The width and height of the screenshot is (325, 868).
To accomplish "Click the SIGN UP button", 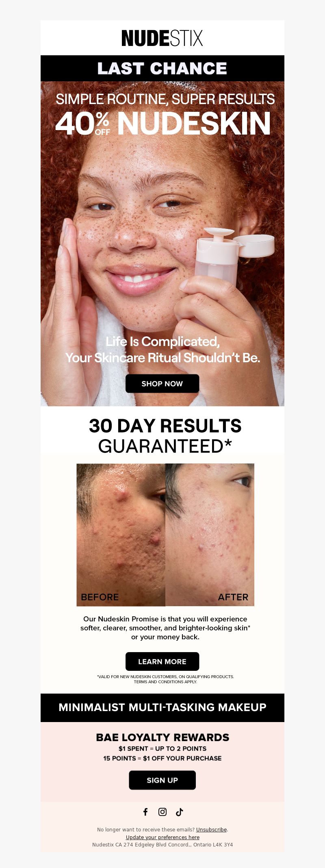I will (162, 780).
